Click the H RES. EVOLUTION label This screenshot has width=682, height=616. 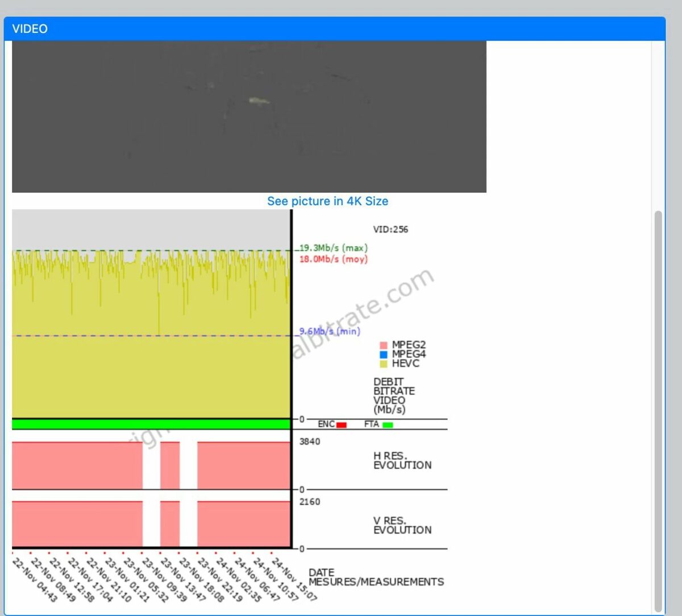[402, 460]
